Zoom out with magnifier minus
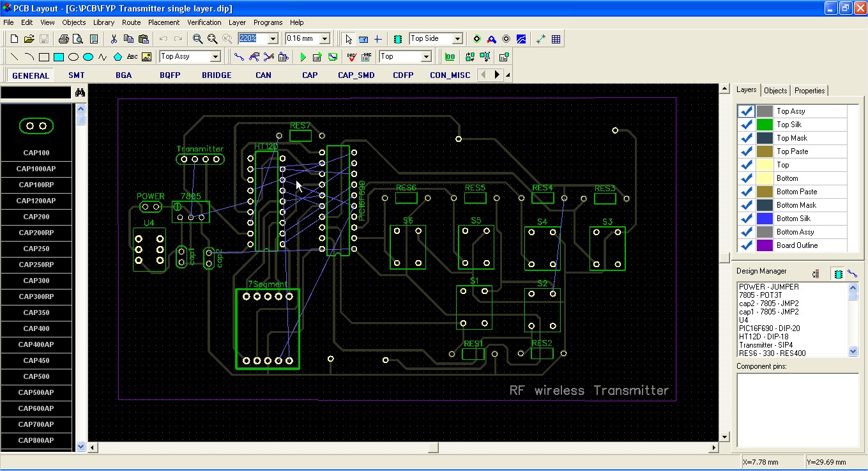Screen dimensions: 868x471 pos(213,39)
